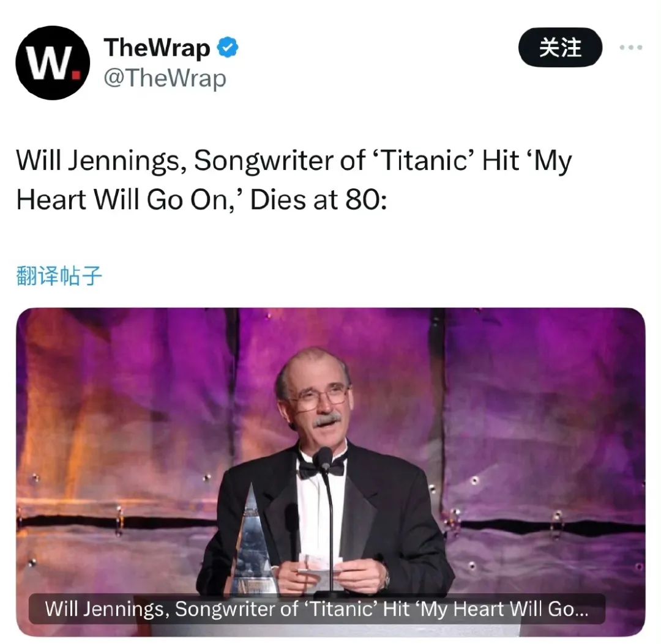The image size is (661, 644).
Task: Follow TheWrap using the 关注 button
Action: [560, 47]
